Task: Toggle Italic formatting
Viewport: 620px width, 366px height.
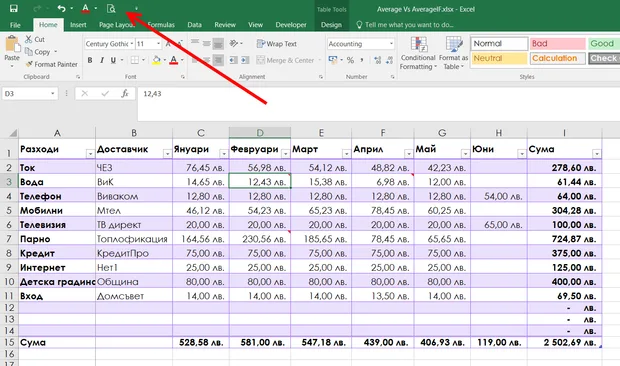Action: coord(102,60)
